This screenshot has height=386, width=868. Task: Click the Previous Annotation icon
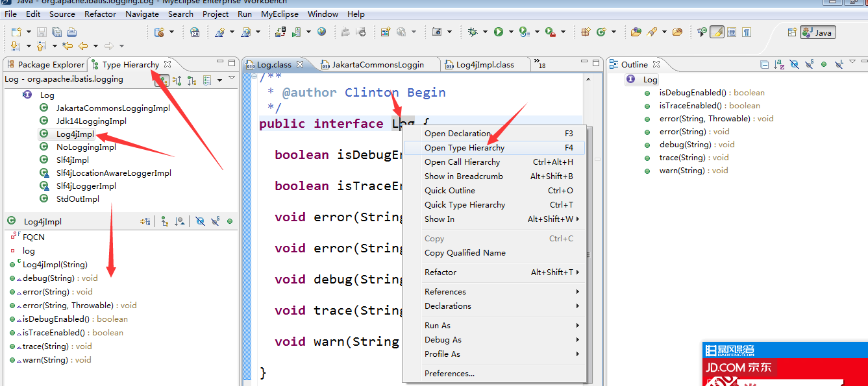[x=41, y=46]
